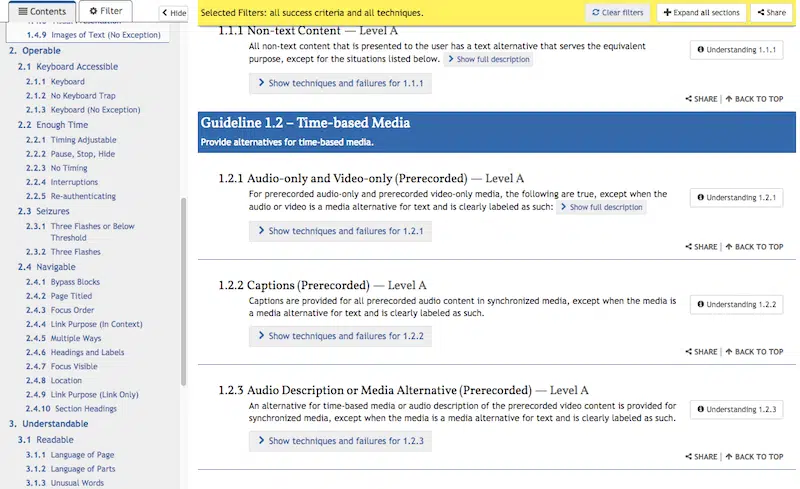Viewport: 800px width, 489px height.
Task: Click the Clear filters button
Action: click(x=617, y=13)
